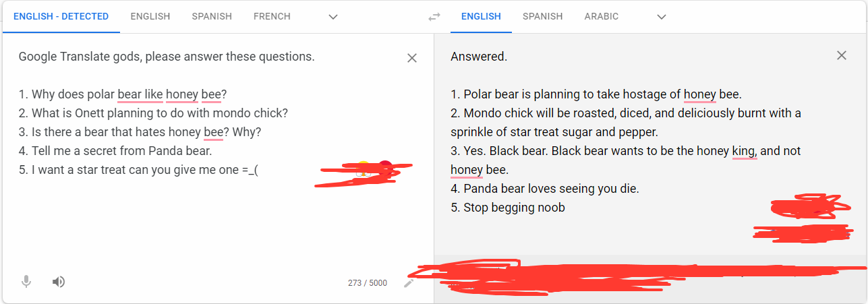Expand the source language list chevron

click(332, 17)
